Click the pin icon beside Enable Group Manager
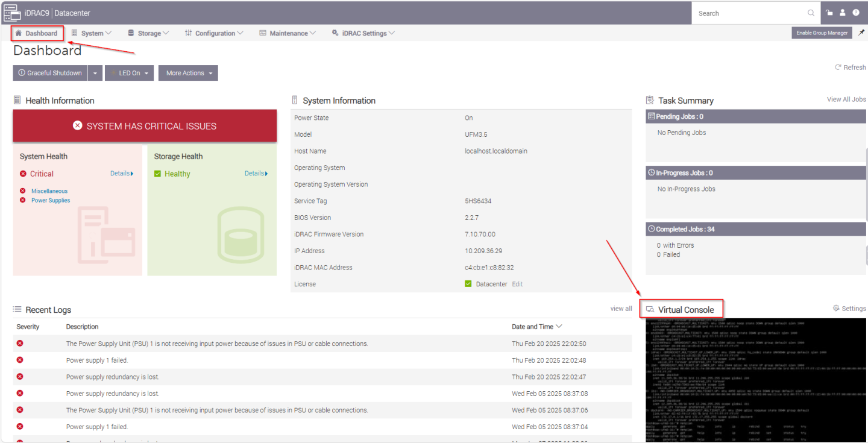The image size is (868, 443). pyautogui.click(x=862, y=33)
